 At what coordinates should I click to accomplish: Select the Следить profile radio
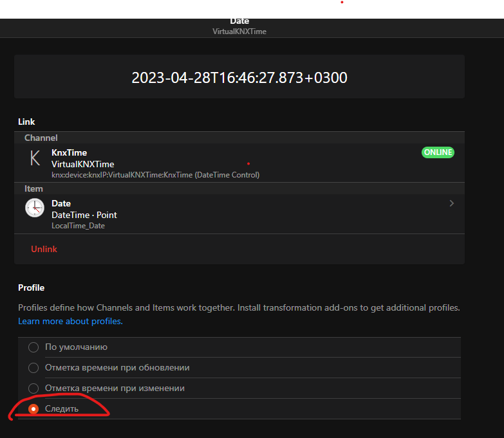33,409
